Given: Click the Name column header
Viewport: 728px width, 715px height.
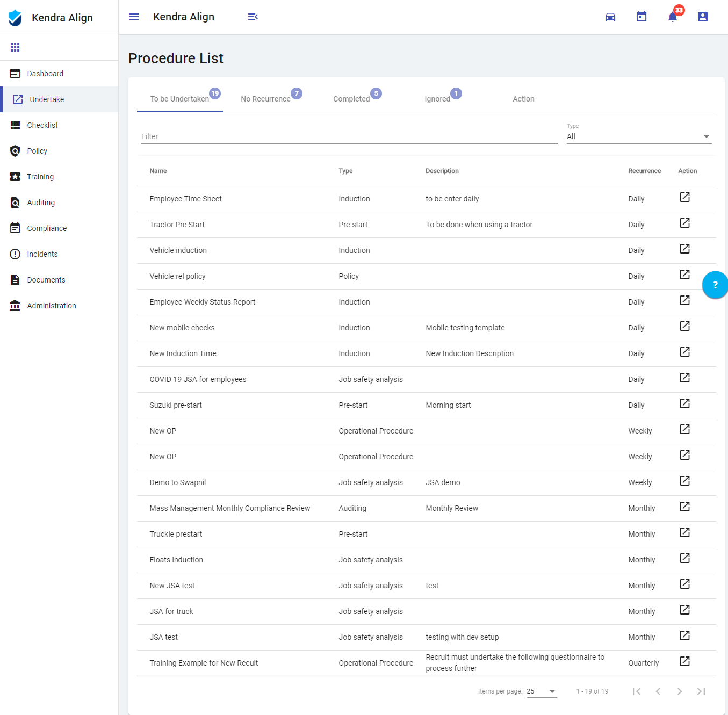Looking at the screenshot, I should point(158,171).
